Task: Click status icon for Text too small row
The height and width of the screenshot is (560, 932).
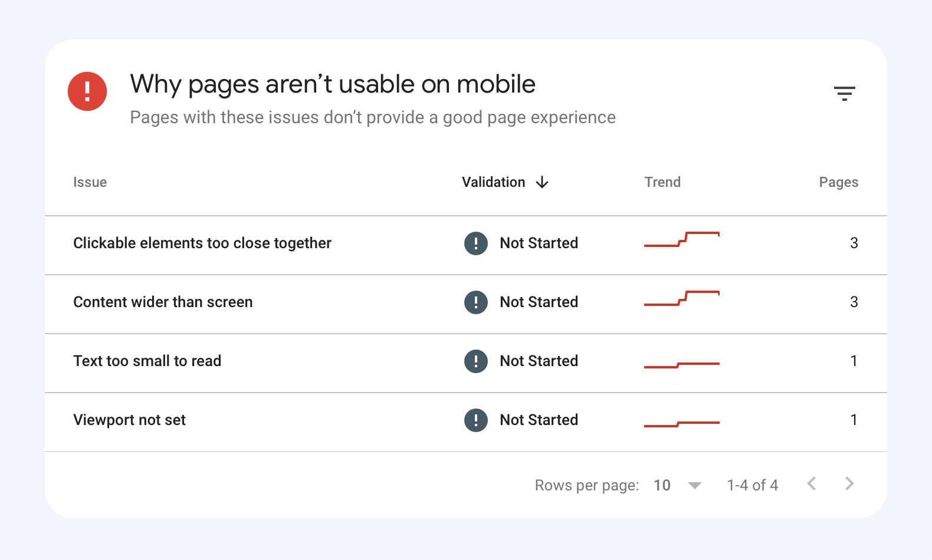Action: (x=475, y=361)
